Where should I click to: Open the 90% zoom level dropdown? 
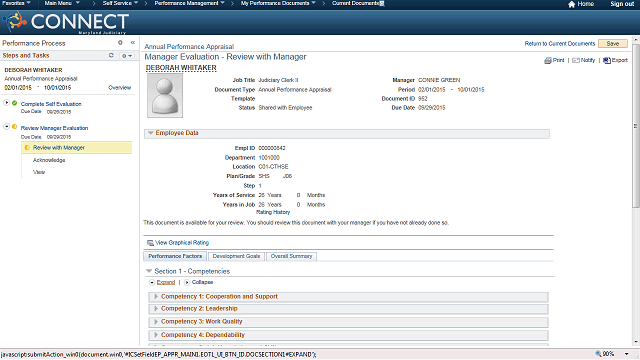(627, 354)
